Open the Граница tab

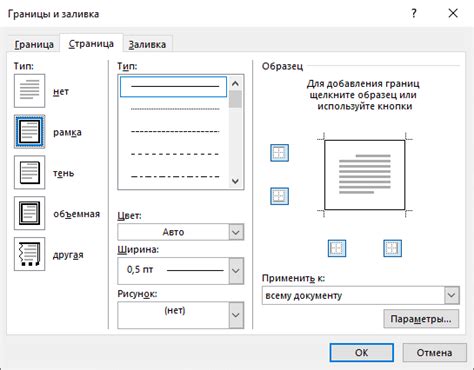(x=34, y=44)
